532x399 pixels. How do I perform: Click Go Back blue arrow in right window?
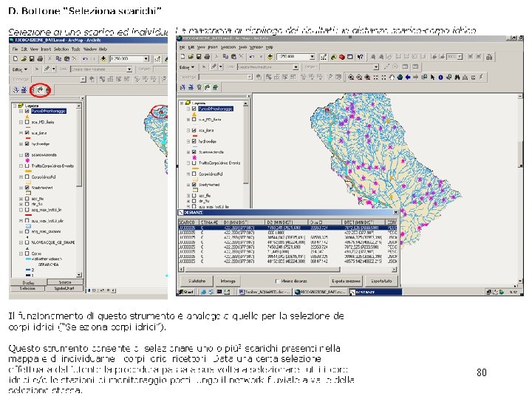408,78
